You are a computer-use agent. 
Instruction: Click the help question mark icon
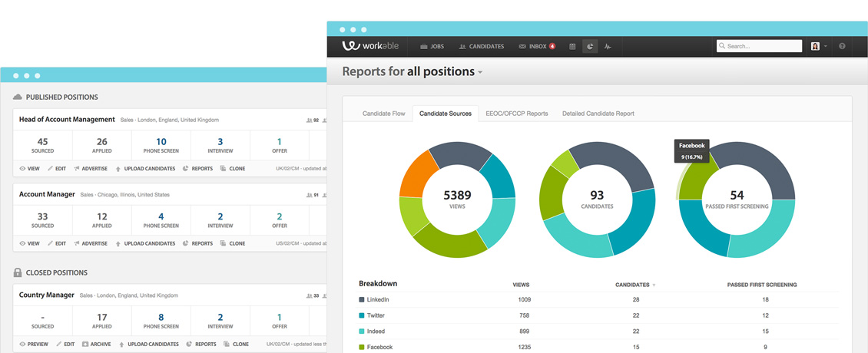(842, 47)
